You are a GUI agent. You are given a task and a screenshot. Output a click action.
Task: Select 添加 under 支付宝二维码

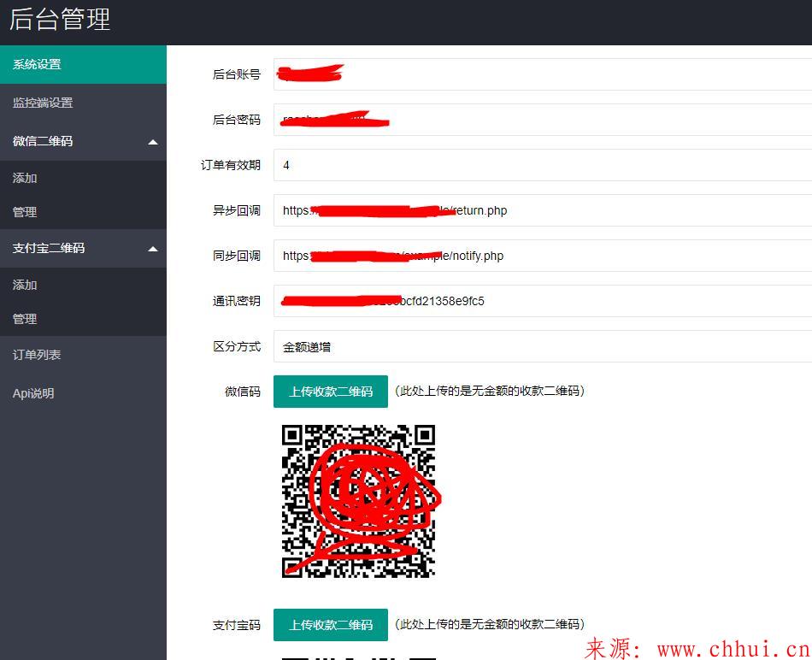[83, 285]
